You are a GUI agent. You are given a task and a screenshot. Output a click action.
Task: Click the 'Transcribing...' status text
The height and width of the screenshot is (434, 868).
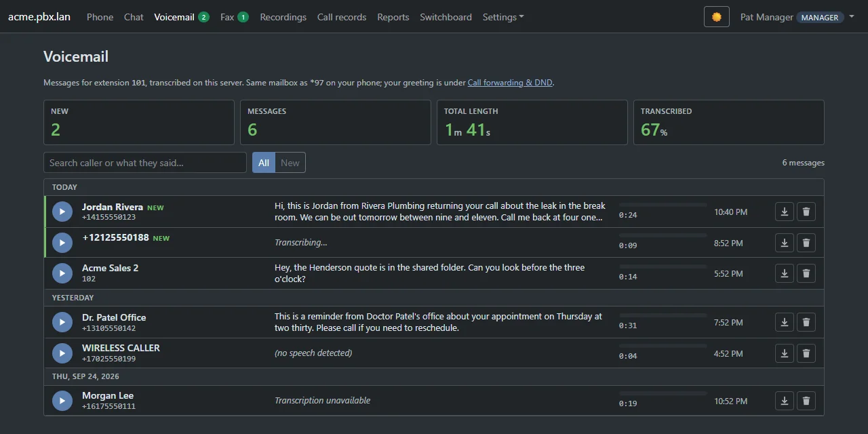click(x=301, y=243)
